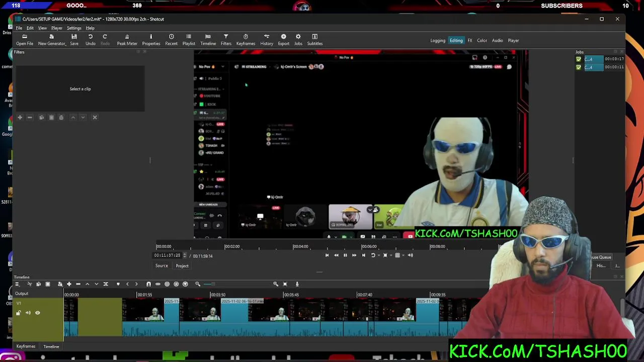The width and height of the screenshot is (644, 362).
Task: Show the Playlist panel
Action: click(189, 40)
